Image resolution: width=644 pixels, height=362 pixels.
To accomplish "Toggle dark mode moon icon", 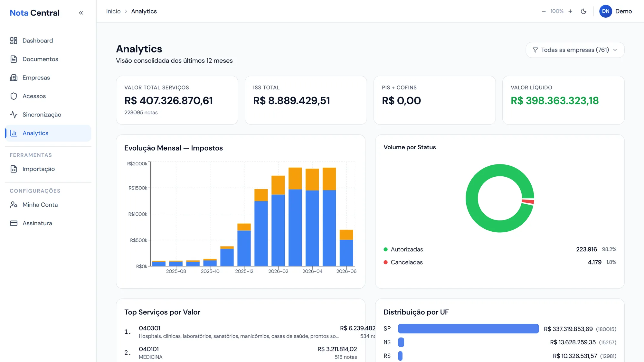I will pyautogui.click(x=583, y=11).
